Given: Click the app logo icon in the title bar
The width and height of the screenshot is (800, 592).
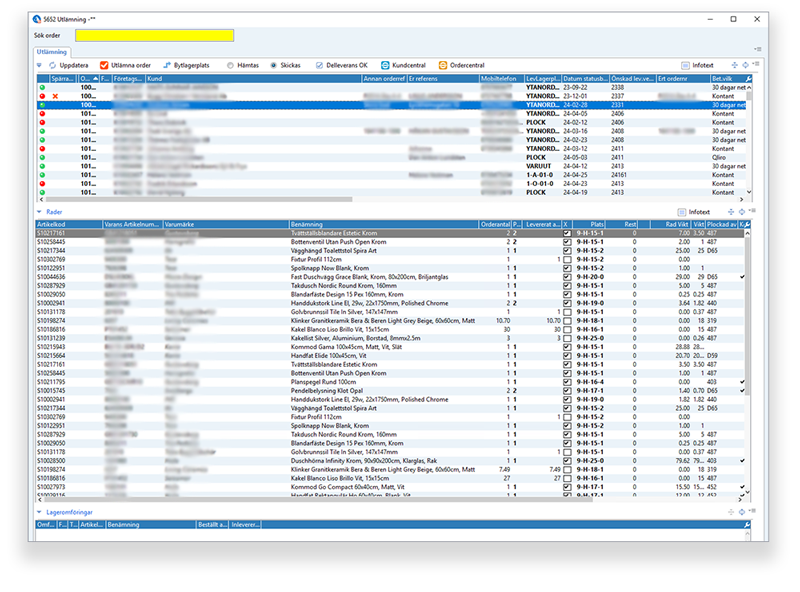Looking at the screenshot, I should pos(37,19).
